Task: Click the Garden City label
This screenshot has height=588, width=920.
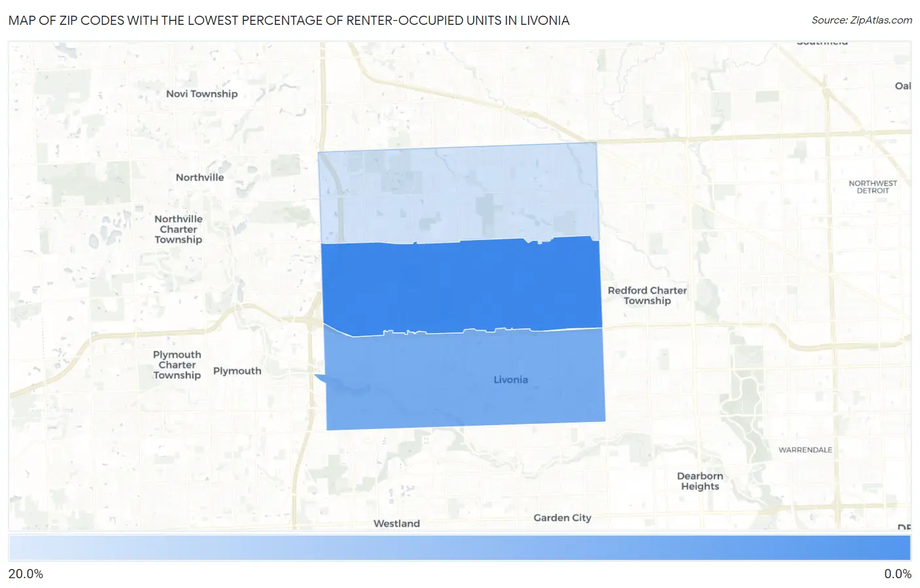Action: [562, 517]
